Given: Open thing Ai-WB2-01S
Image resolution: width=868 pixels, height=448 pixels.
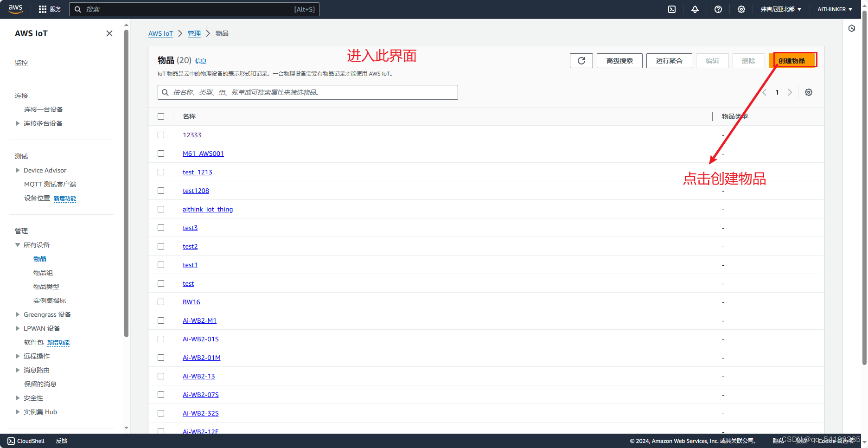Looking at the screenshot, I should [201, 339].
